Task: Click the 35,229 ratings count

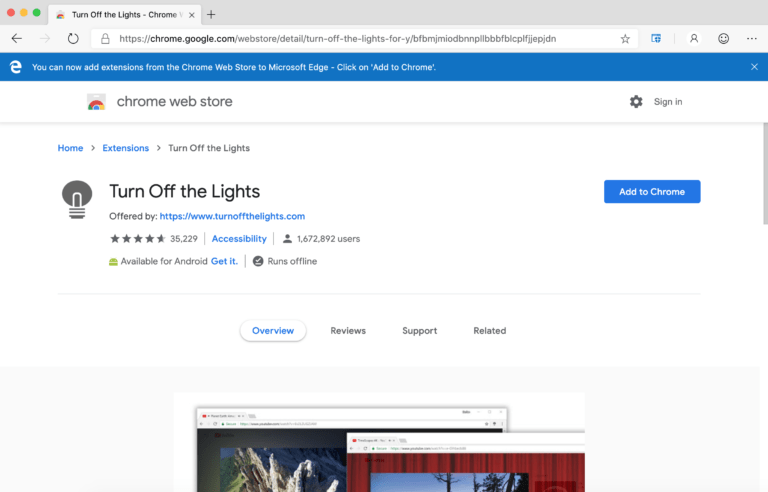Action: [184, 239]
